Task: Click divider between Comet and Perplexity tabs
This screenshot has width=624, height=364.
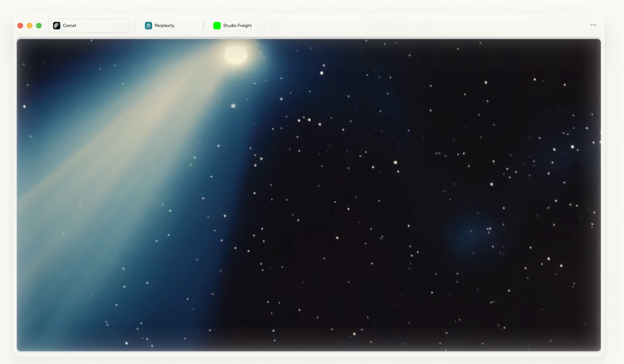Action: point(135,26)
